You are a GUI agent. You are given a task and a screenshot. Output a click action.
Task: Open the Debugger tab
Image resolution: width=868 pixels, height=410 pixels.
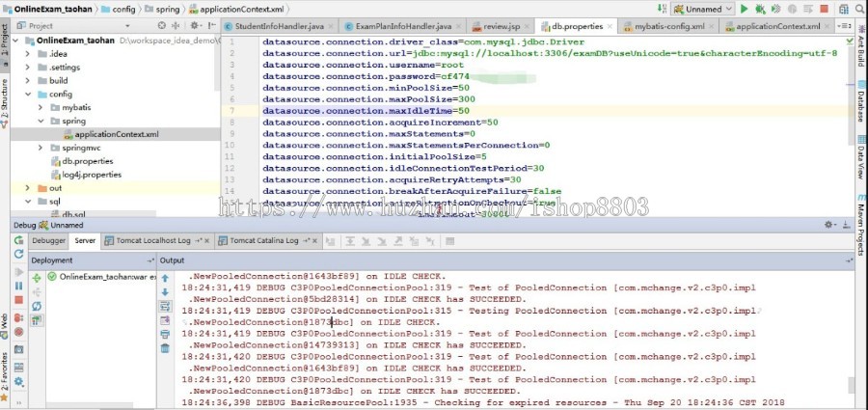point(49,240)
